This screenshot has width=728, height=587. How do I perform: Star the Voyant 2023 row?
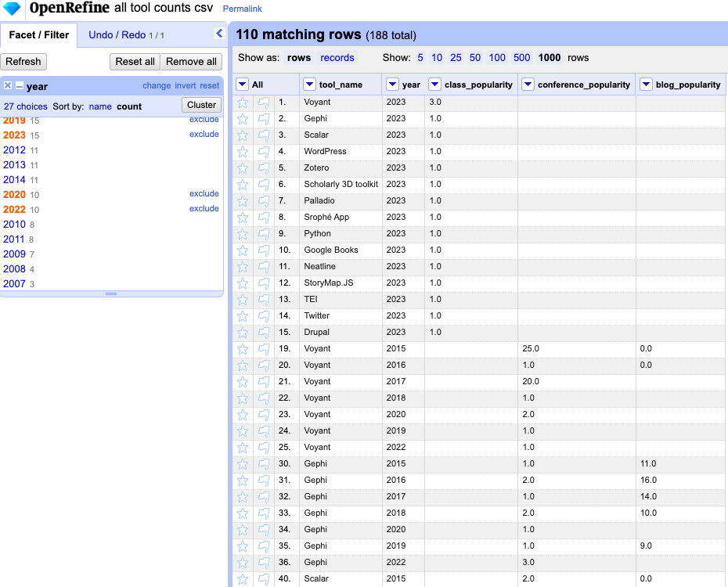(x=243, y=103)
